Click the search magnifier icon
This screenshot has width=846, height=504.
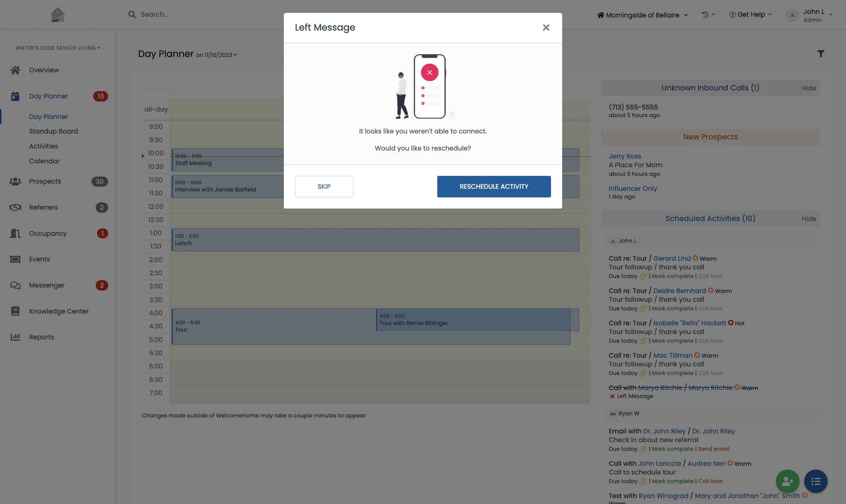[x=132, y=15]
